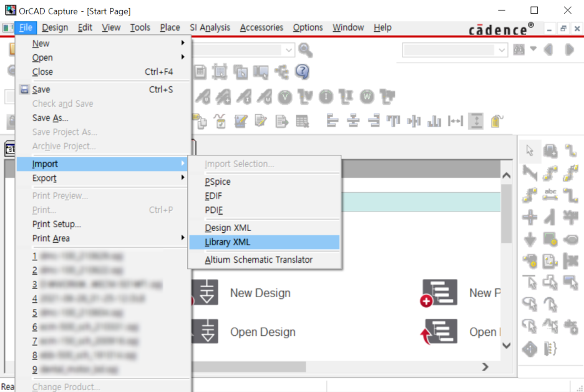The height and width of the screenshot is (392, 584).
Task: Click the binoculars find icon
Action: [519, 49]
